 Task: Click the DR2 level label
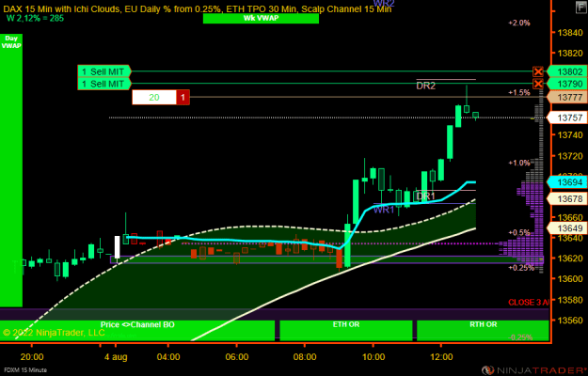(425, 86)
